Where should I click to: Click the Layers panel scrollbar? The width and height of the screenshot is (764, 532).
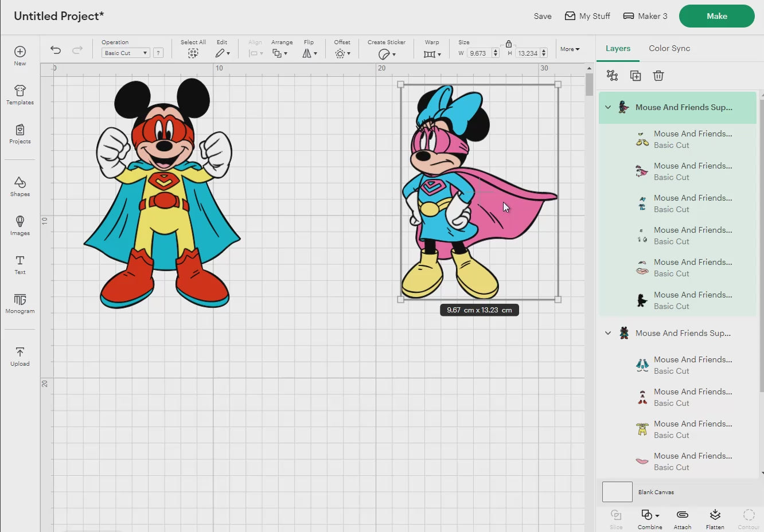pos(762,247)
